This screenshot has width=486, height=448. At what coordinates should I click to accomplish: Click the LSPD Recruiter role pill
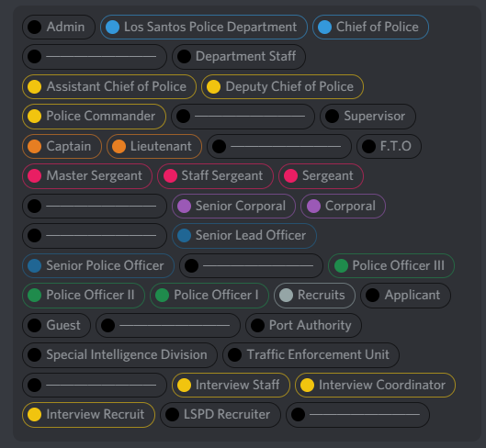[220, 415]
